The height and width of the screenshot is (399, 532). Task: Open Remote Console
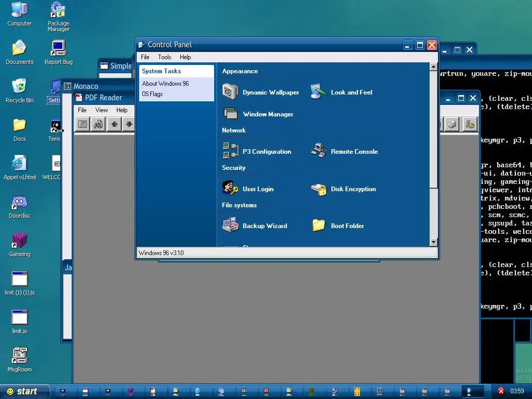pos(344,151)
